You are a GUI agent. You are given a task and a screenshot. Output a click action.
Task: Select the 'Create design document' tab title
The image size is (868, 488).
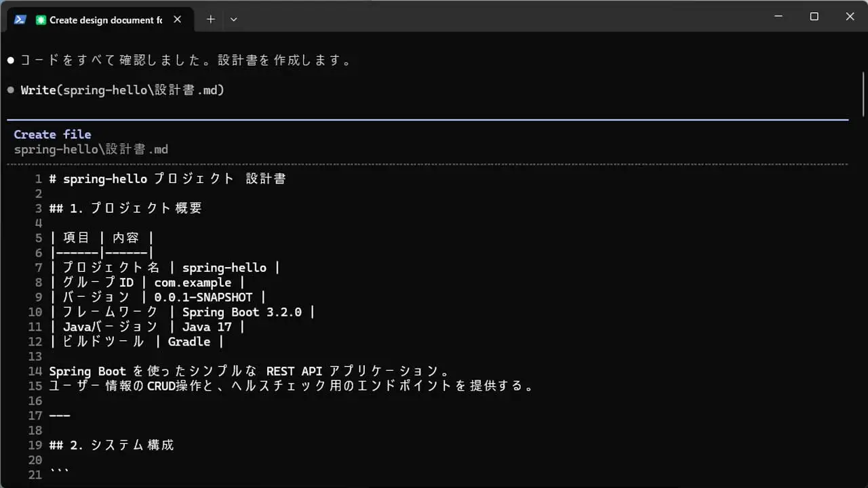(x=105, y=20)
